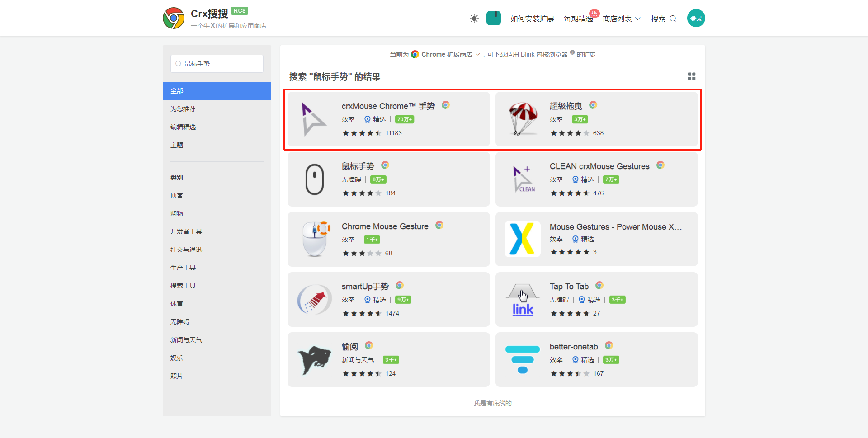Click Chrome badge beside CLEAN crxMouse Gestures
Image resolution: width=868 pixels, height=438 pixels.
click(660, 165)
